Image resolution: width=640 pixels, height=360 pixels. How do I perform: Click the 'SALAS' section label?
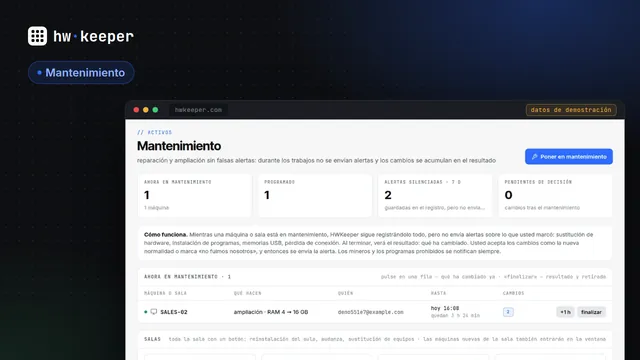pos(152,339)
